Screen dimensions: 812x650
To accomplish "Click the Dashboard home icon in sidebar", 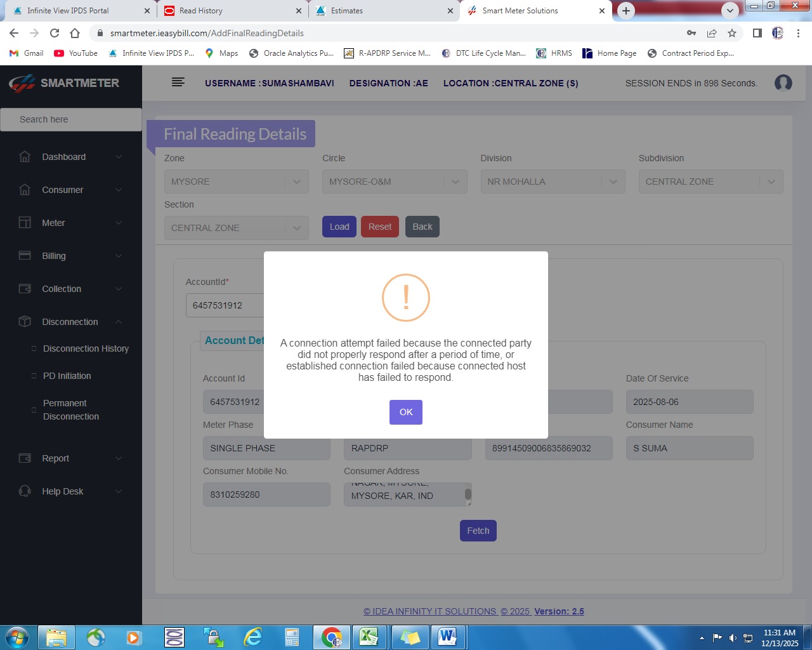I will click(x=25, y=157).
